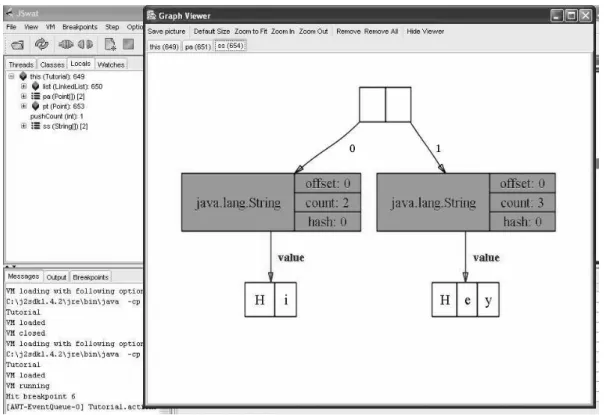Screen dimensions: 605x415
Task: Minimize the Graph Viewer window
Action: [x=557, y=15]
